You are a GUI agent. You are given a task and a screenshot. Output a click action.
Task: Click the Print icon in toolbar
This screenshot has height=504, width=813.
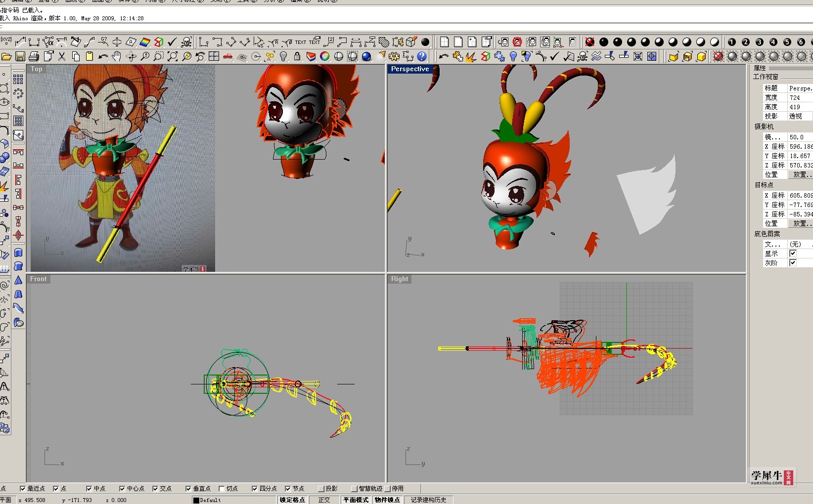coord(34,56)
